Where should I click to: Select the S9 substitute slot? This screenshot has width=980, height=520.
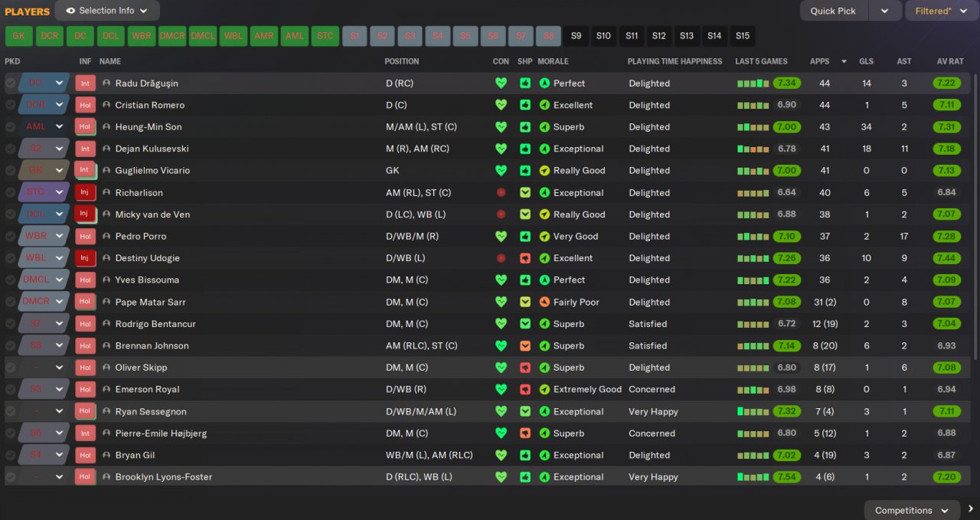pyautogui.click(x=577, y=36)
